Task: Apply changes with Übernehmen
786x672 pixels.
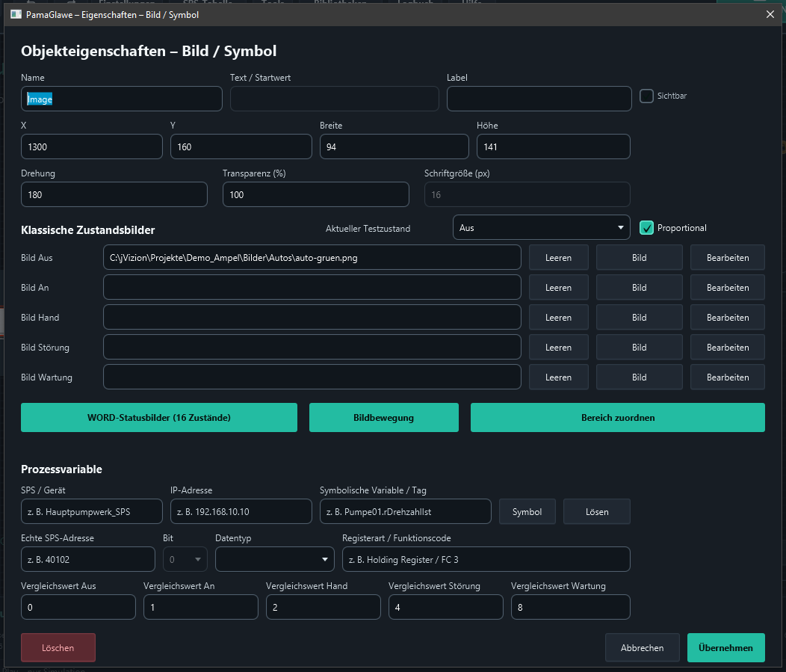Action: click(725, 647)
